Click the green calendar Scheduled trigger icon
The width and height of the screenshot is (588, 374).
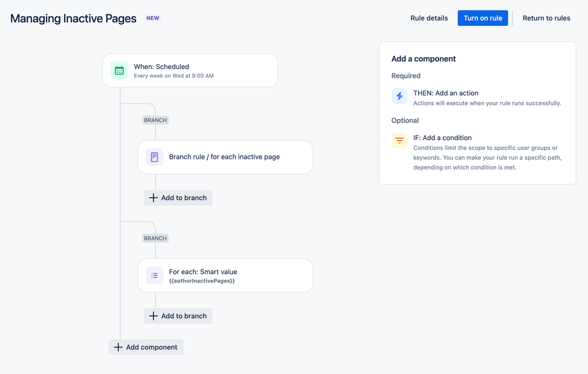tap(119, 71)
